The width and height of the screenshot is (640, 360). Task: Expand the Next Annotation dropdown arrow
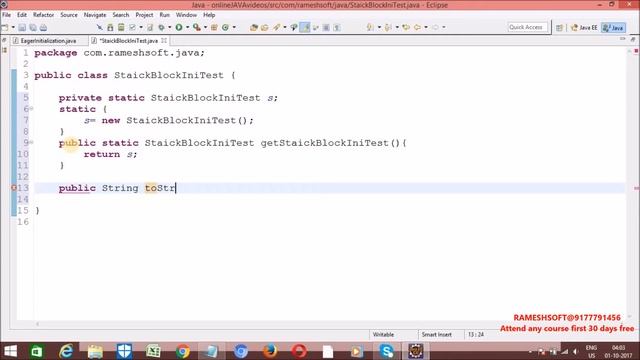pos(379,27)
